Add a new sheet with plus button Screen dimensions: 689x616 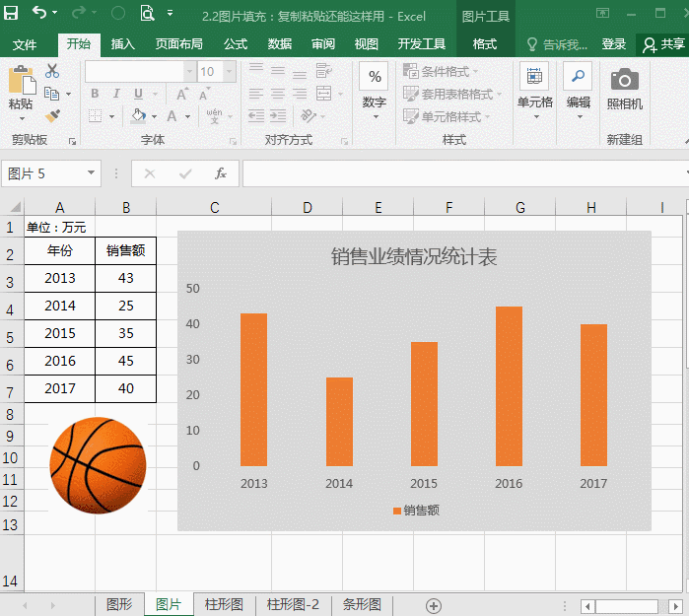coord(433,605)
